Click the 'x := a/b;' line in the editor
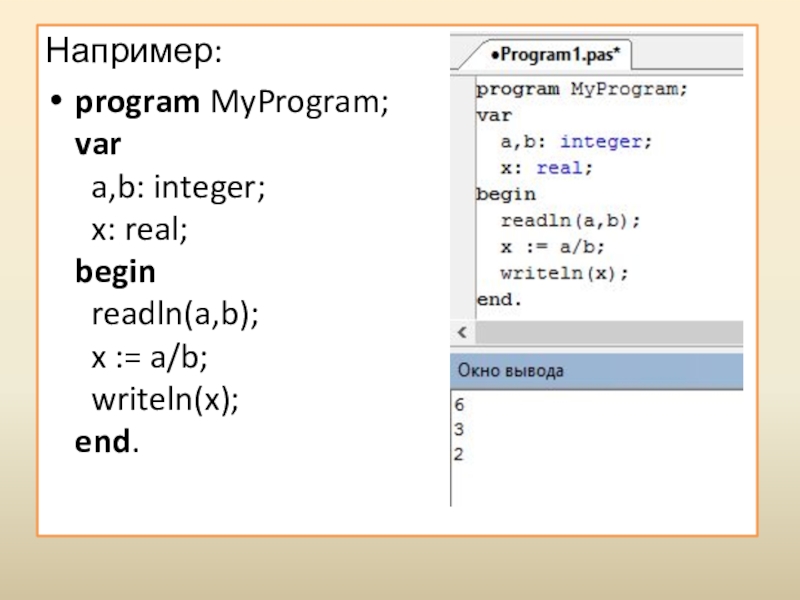The height and width of the screenshot is (600, 800). click(x=553, y=247)
